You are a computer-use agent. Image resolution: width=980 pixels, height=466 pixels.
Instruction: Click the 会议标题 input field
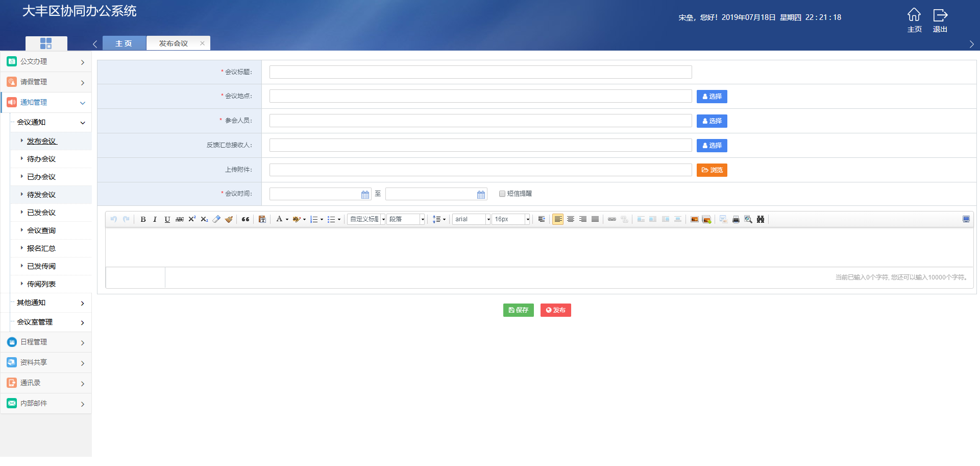pos(480,72)
